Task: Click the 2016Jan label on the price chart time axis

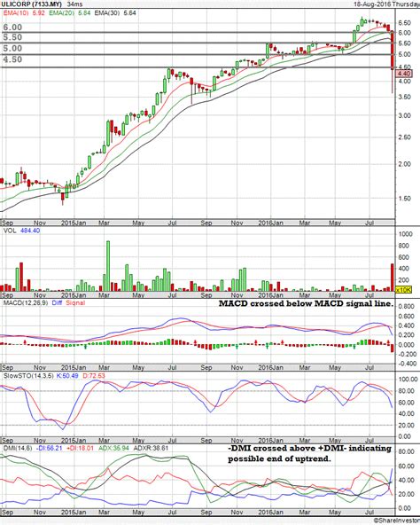Action: 270,223
